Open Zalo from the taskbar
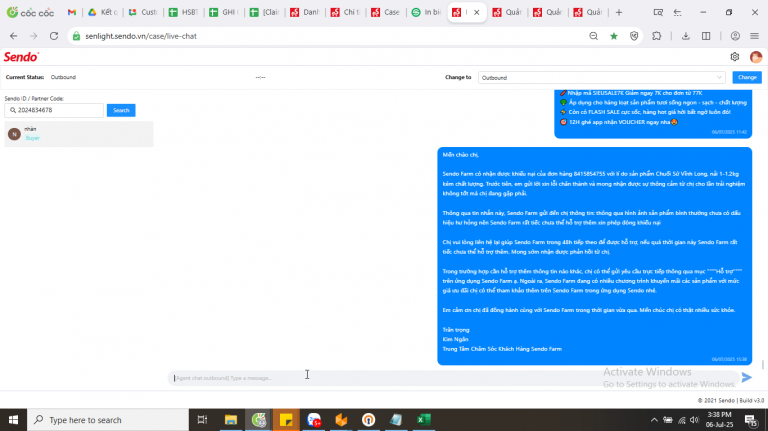The width and height of the screenshot is (768, 431). click(314, 420)
